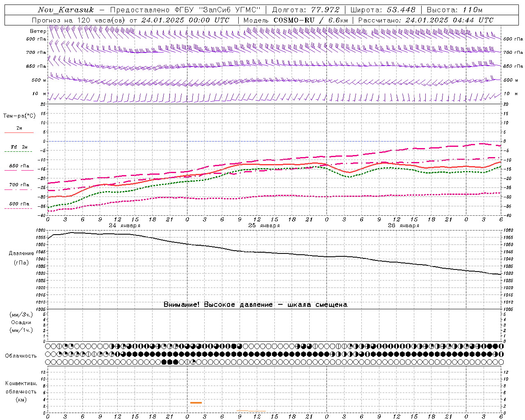Select the 500 м wind level label on left
The height and width of the screenshot is (420, 525).
click(x=39, y=80)
